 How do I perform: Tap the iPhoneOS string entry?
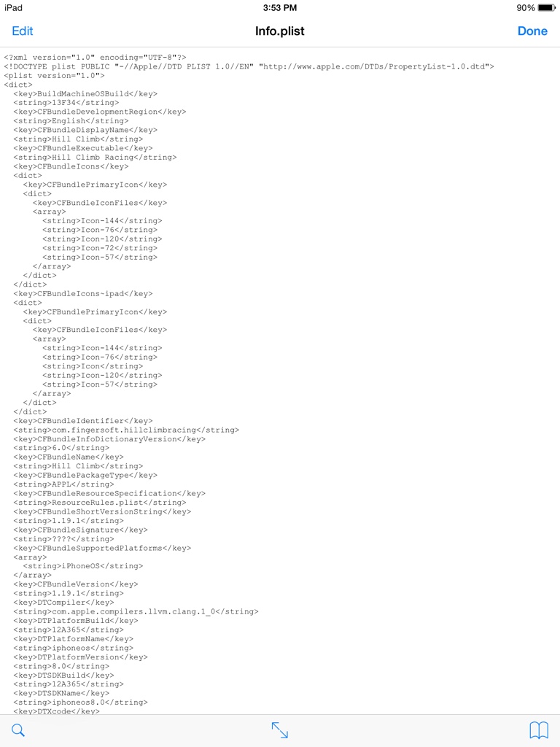(83, 566)
